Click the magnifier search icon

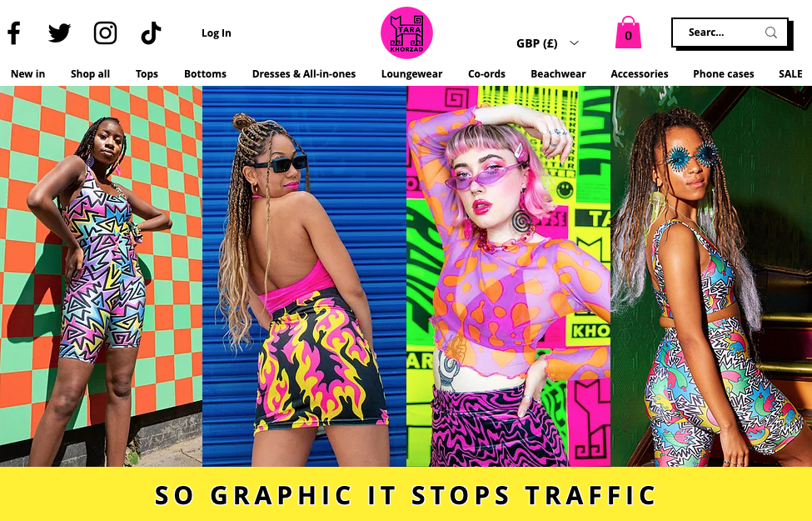(x=771, y=33)
